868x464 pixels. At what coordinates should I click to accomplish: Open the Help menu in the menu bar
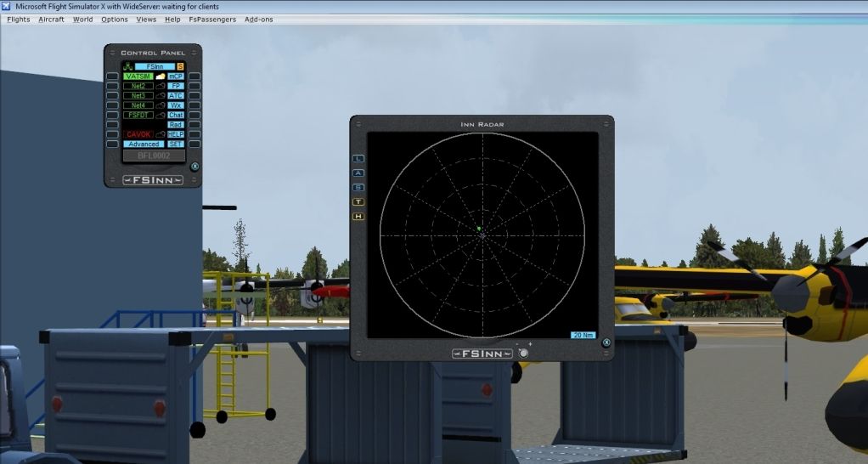click(172, 20)
